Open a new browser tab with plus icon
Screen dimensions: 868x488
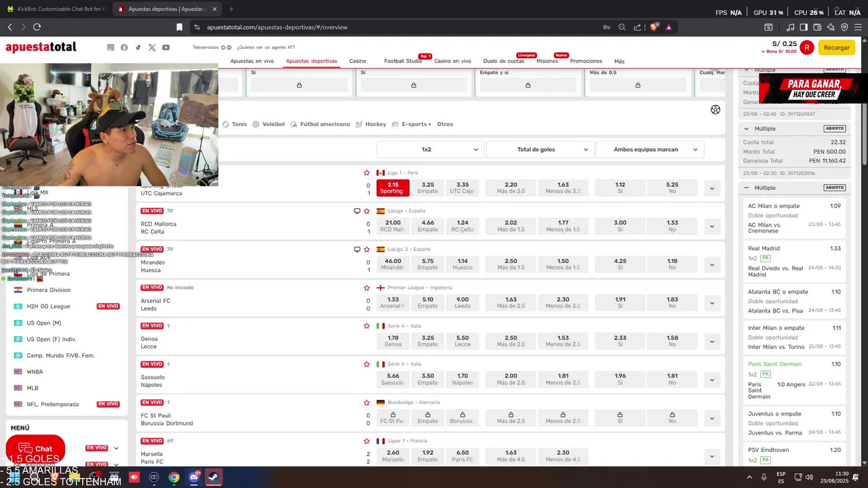(x=231, y=9)
